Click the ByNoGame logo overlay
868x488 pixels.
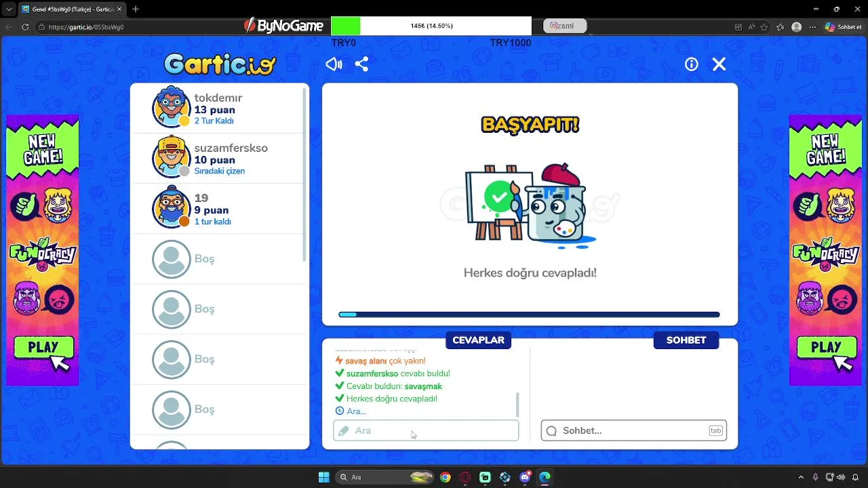pyautogui.click(x=284, y=26)
